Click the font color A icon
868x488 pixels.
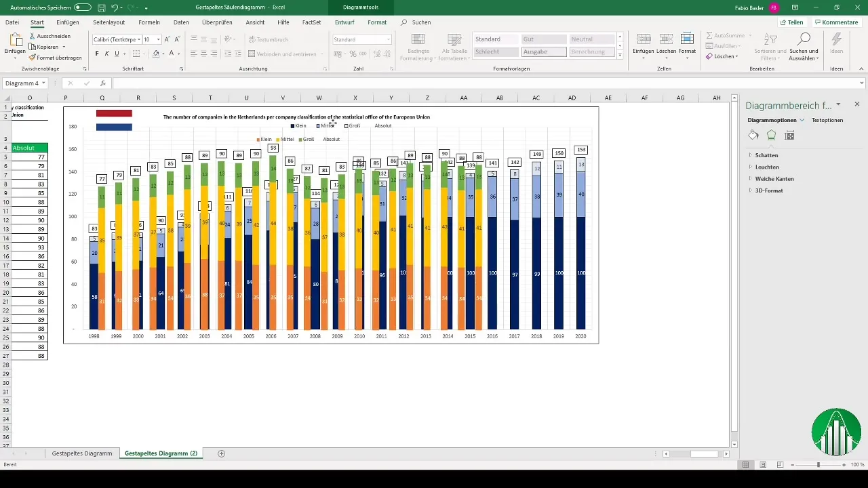171,54
